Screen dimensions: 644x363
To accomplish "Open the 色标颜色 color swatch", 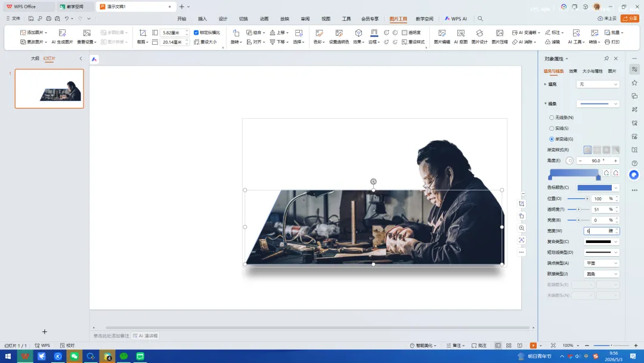I will (597, 188).
